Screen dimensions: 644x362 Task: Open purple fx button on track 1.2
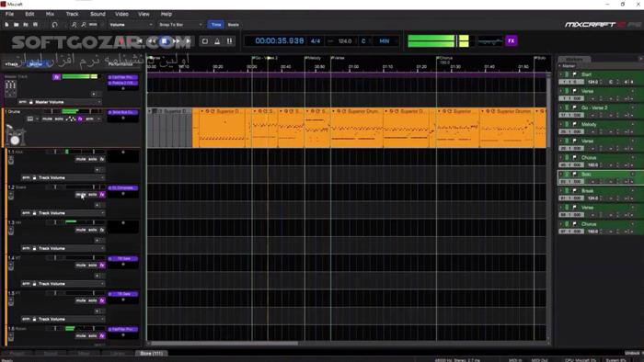[102, 195]
